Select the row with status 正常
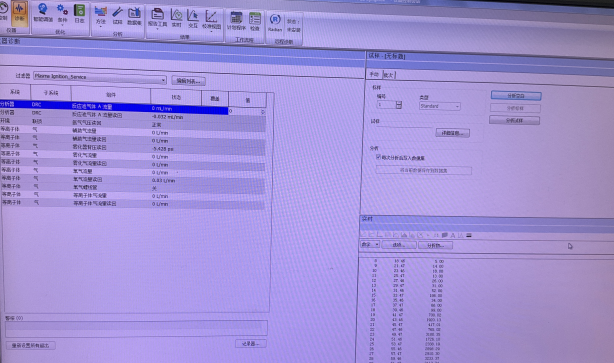 132,124
